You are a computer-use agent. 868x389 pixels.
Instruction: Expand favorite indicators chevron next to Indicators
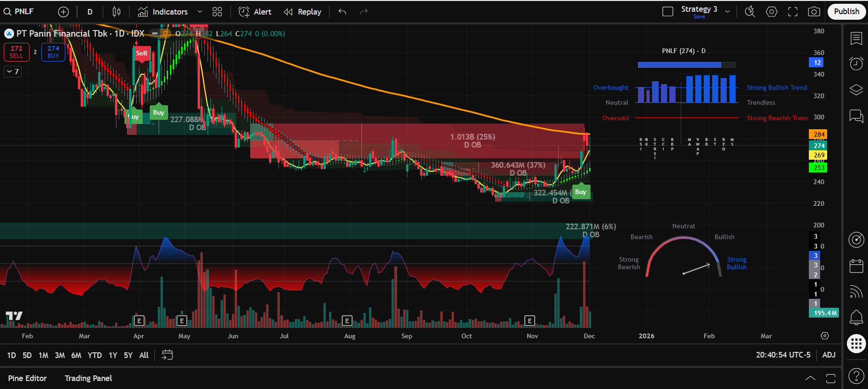tap(200, 12)
